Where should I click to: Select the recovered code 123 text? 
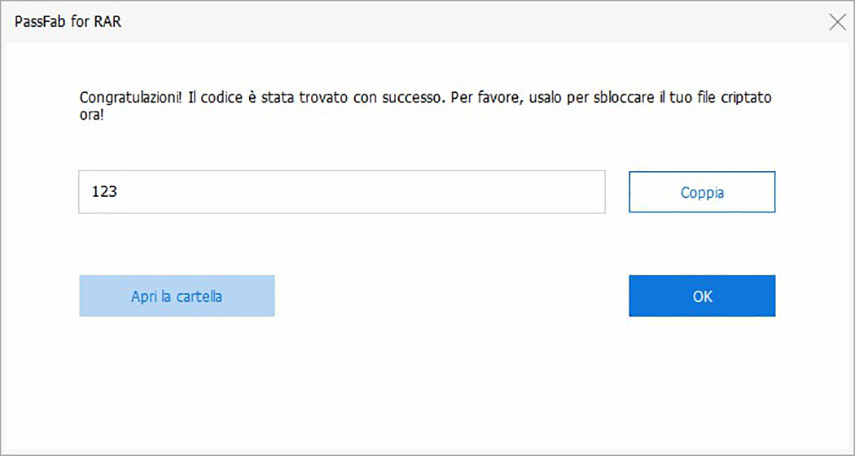[x=105, y=192]
